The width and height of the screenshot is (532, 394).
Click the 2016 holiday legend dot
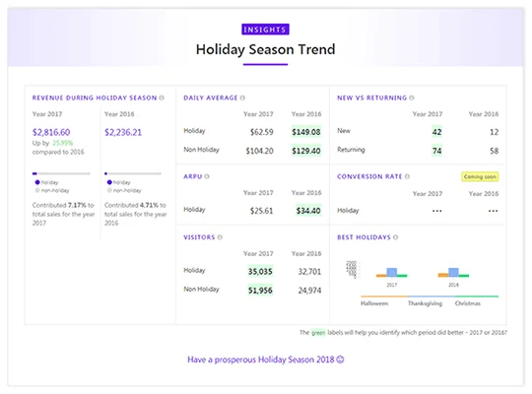click(x=109, y=182)
